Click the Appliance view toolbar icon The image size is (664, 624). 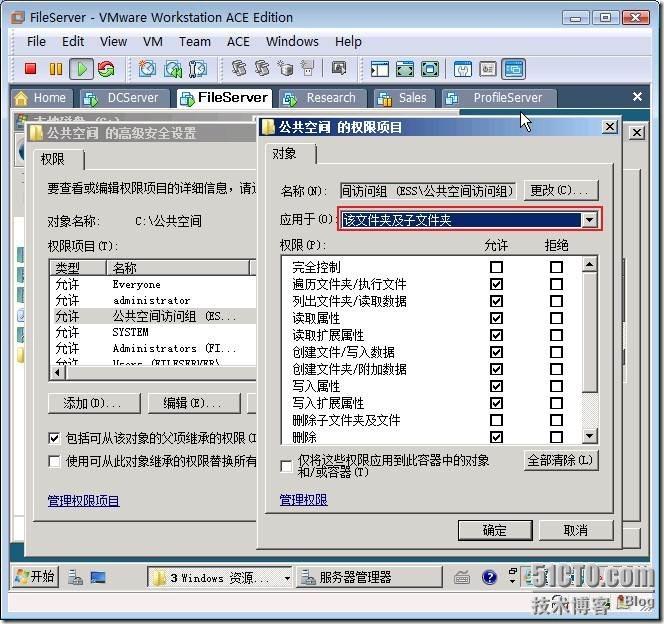point(488,69)
